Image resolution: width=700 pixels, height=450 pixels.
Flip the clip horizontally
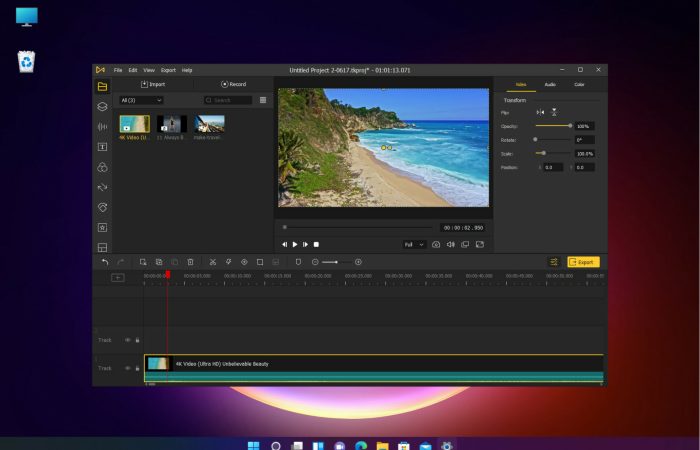click(540, 112)
